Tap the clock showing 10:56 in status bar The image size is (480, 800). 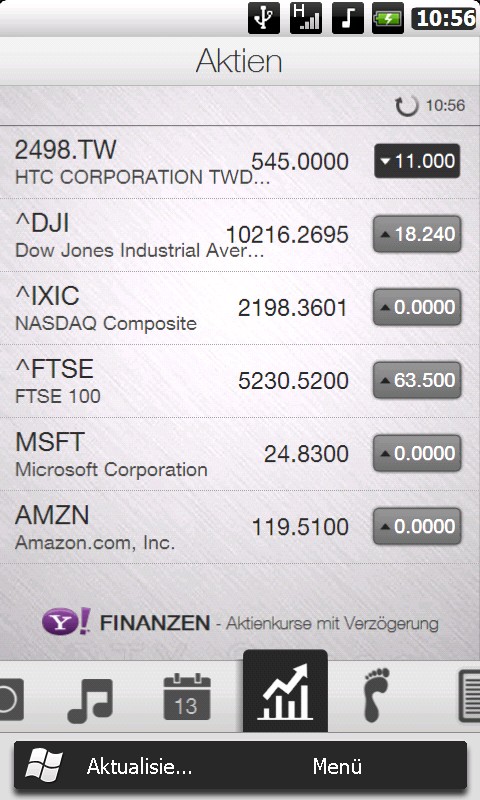click(x=444, y=18)
